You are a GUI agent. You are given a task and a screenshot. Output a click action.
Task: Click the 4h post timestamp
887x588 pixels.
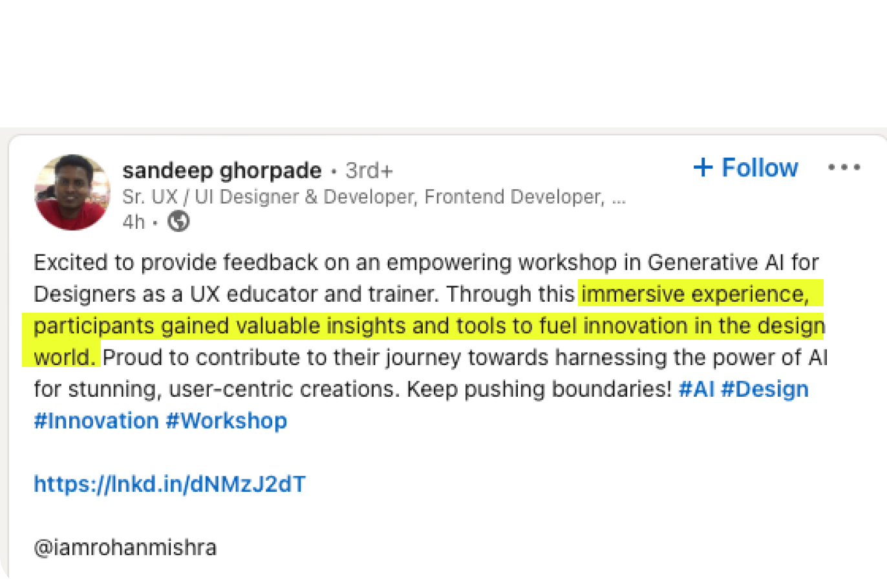(134, 222)
